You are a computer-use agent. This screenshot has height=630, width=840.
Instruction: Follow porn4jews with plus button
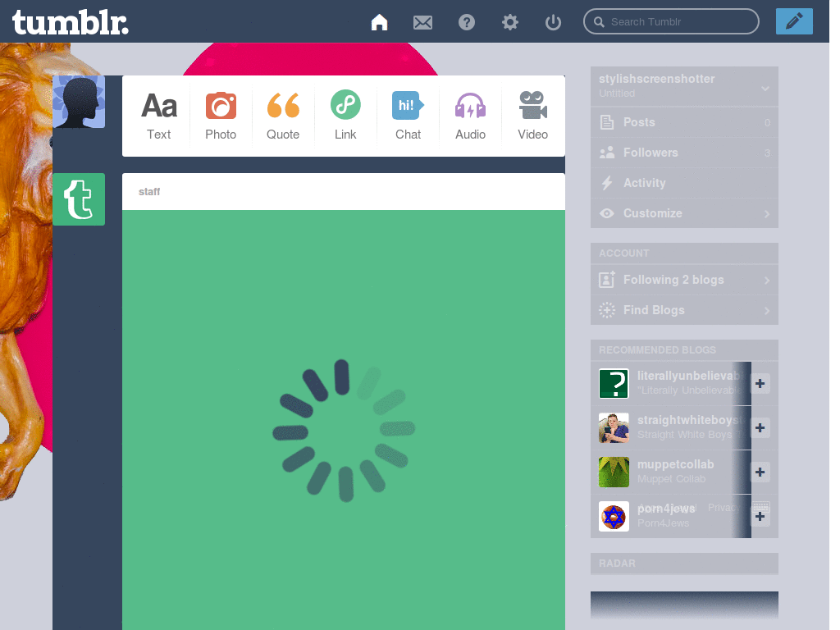(760, 517)
